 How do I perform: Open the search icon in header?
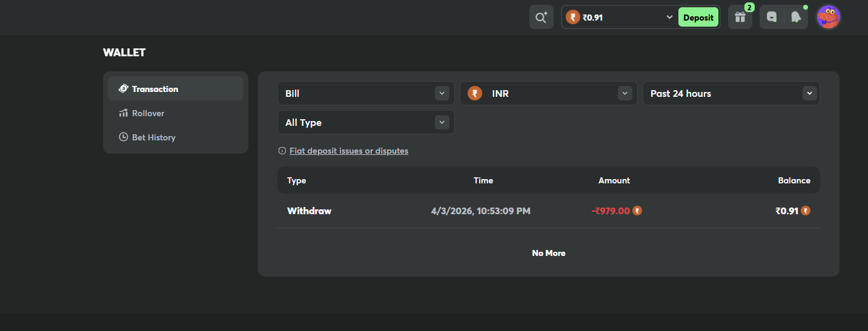[x=541, y=17]
